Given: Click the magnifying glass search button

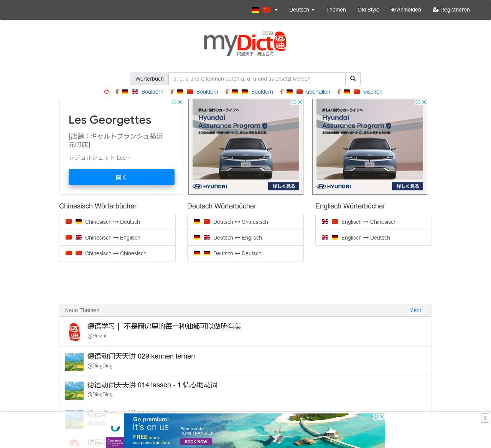Looking at the screenshot, I should click(x=353, y=79).
